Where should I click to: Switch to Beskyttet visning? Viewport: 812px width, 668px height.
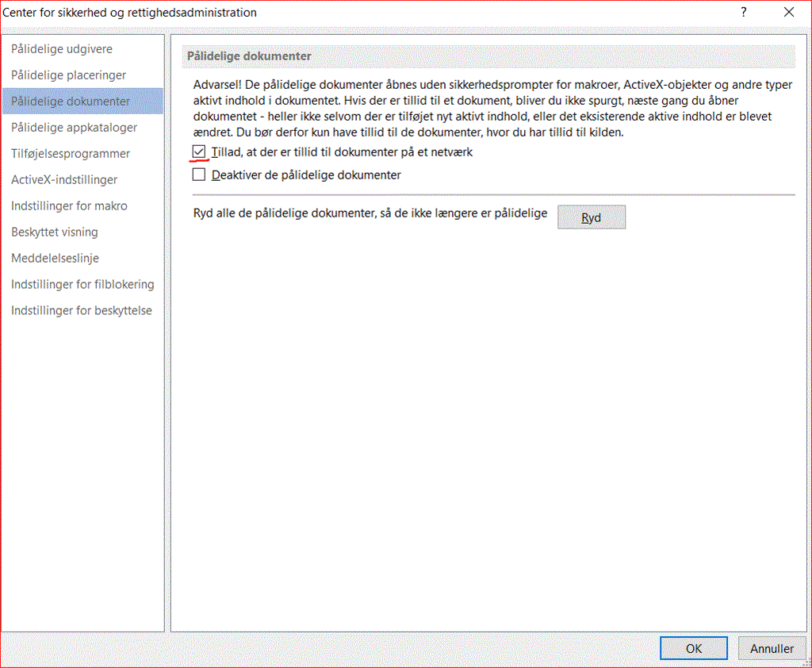pos(82,232)
